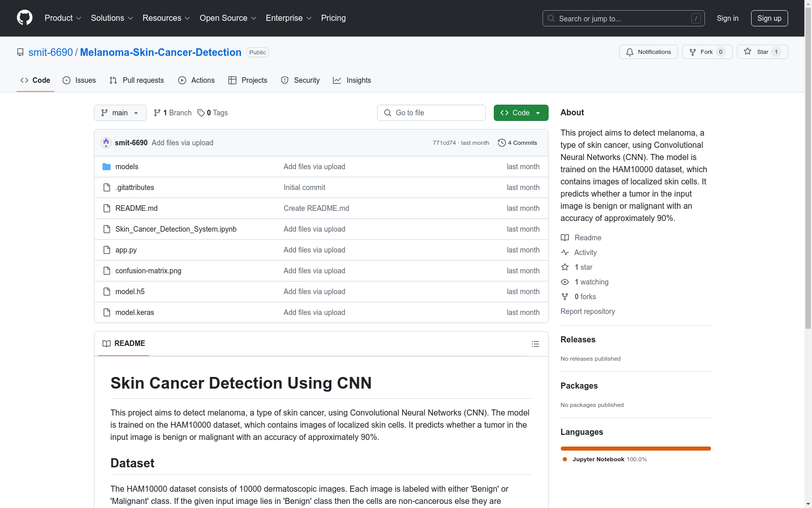Click the file icon beside Skin_Cancer_Detection_System.ipynb
The image size is (812, 508).
point(107,229)
